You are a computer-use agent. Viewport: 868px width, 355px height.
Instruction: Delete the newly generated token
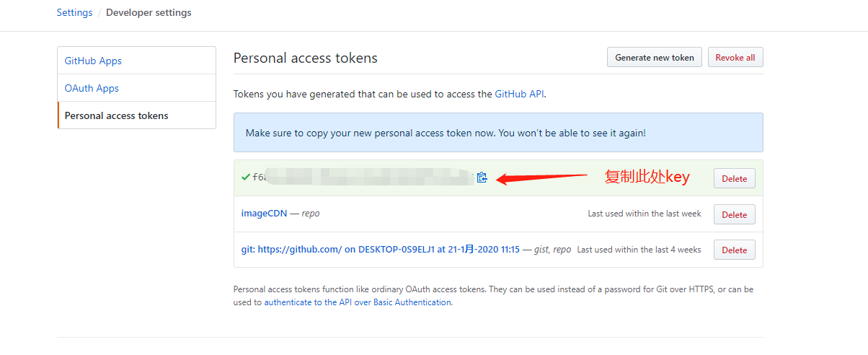[x=735, y=178]
